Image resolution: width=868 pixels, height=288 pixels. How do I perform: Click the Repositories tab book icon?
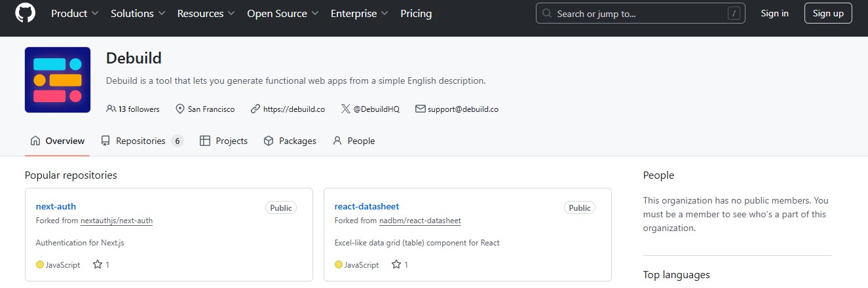point(105,141)
